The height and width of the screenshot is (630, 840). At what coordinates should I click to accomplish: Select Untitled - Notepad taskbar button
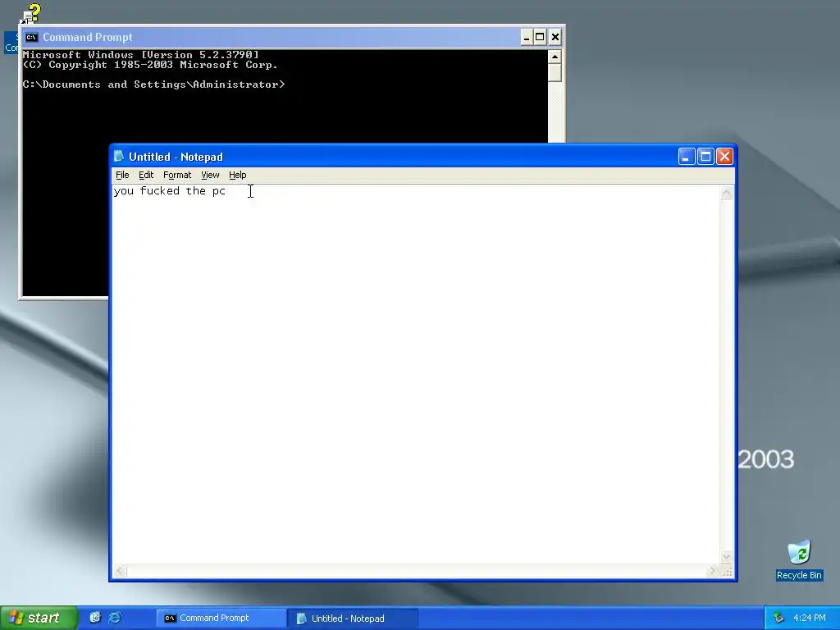coord(353,619)
